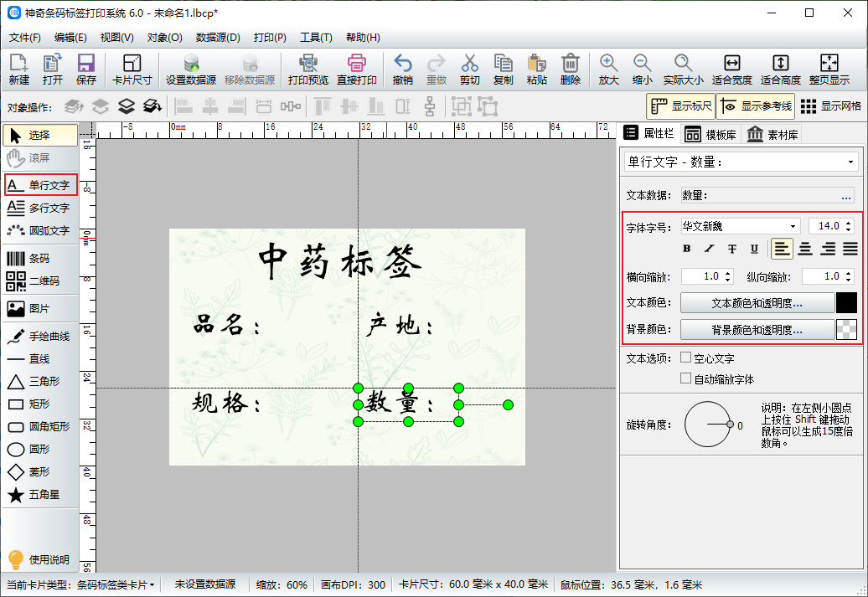Adjust 横向缩放 horizontal scale stepper
Screen dimensions: 868x597
coord(728,276)
